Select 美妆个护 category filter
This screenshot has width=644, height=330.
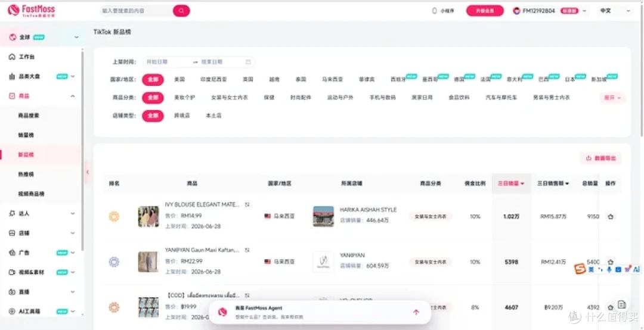pos(184,98)
